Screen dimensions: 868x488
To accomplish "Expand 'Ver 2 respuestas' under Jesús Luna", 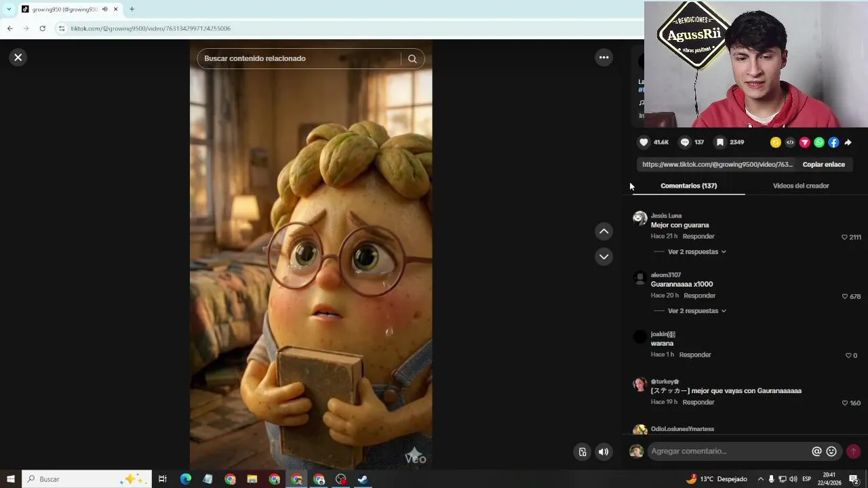I will [696, 251].
